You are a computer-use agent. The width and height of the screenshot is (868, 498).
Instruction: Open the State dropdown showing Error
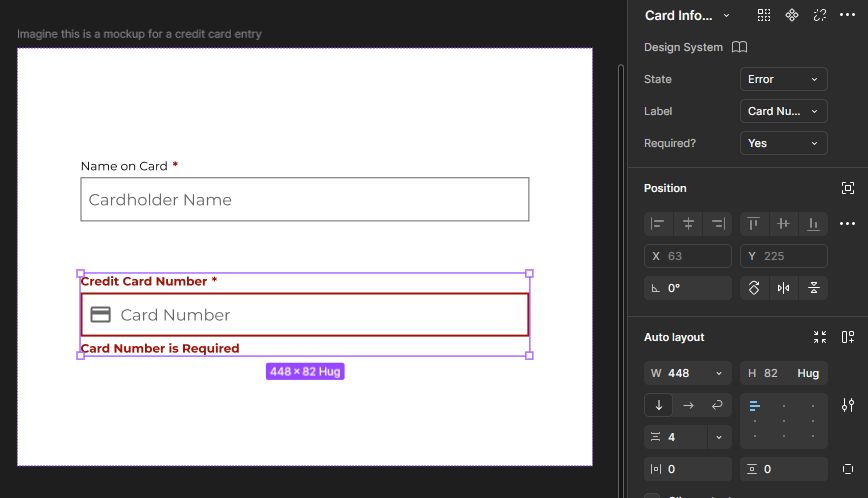coord(783,79)
